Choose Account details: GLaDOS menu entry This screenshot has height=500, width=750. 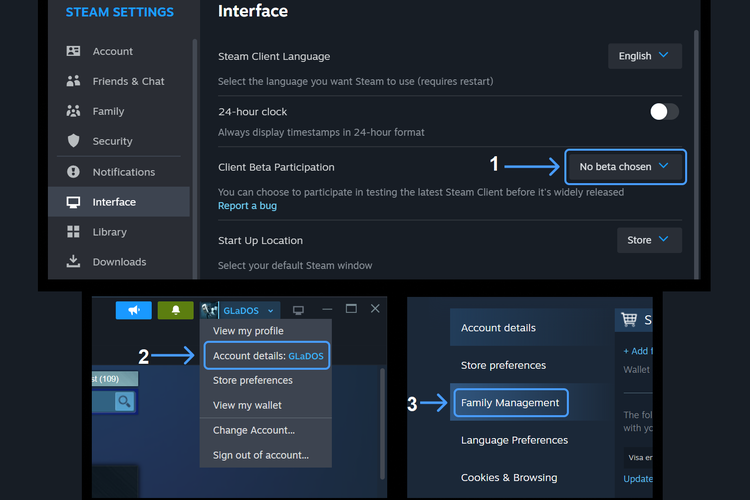[x=267, y=356]
